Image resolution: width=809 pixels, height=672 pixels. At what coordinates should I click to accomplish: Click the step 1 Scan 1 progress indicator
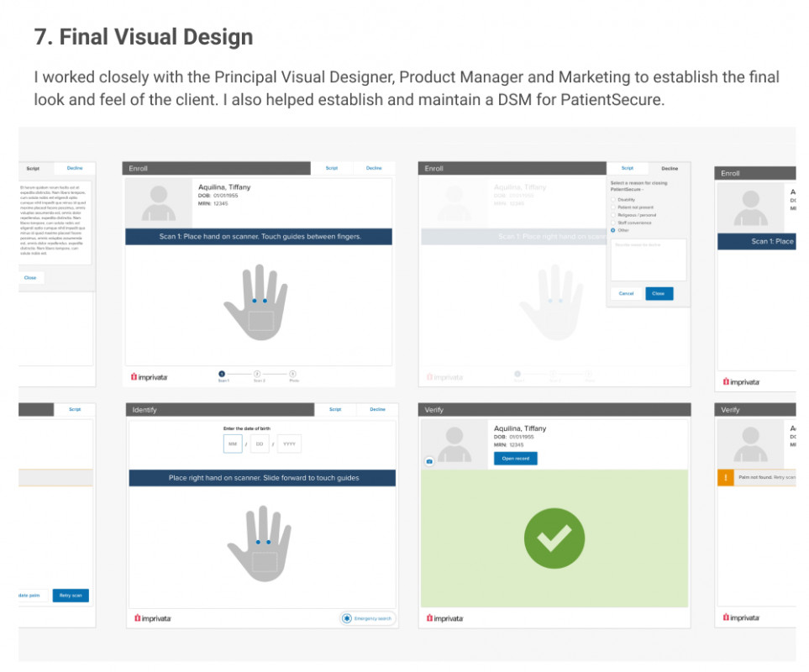(222, 373)
